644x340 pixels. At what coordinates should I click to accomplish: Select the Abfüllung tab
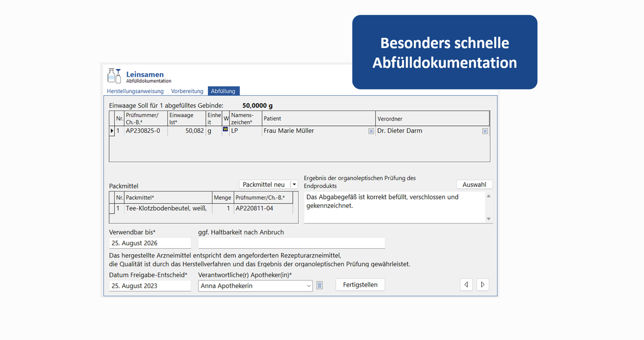tap(224, 91)
